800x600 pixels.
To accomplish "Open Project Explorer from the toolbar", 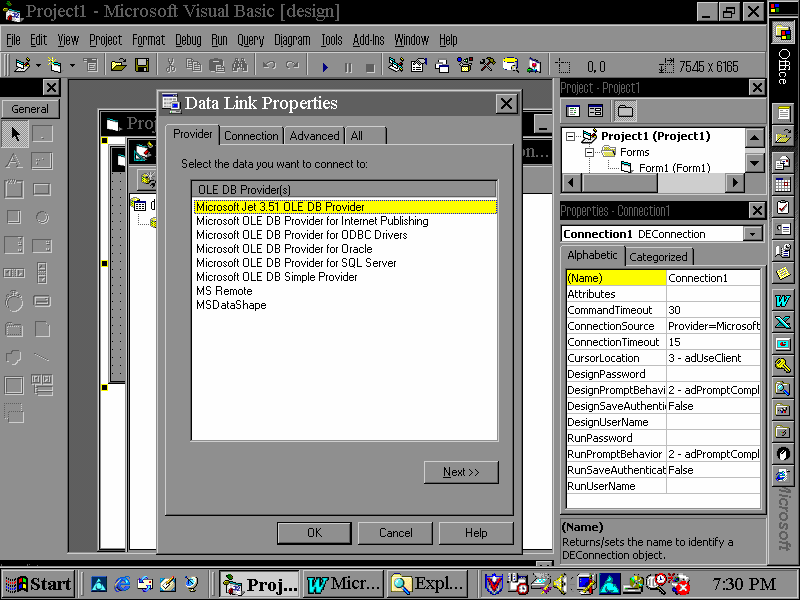I will coord(396,65).
